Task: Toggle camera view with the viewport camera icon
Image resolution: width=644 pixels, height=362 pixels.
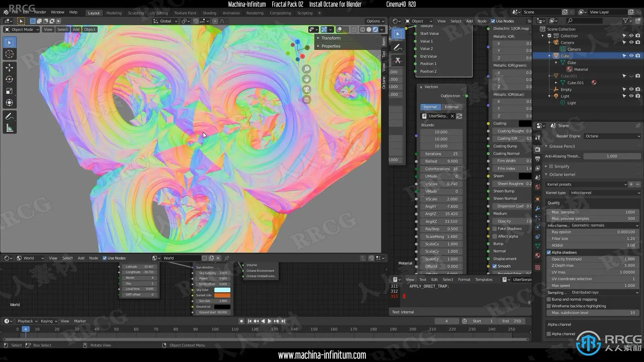Action: [306, 89]
